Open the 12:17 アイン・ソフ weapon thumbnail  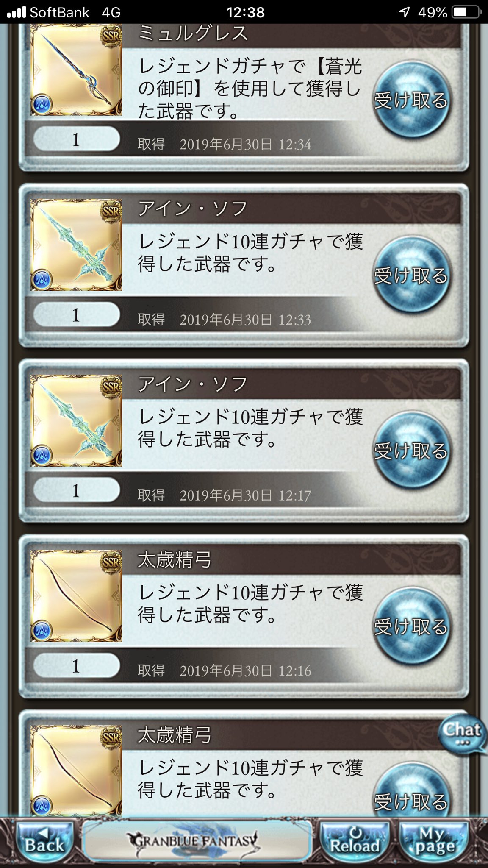click(76, 421)
